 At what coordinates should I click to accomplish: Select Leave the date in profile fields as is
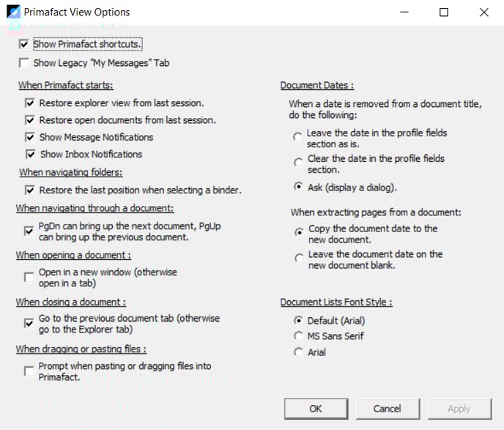tap(297, 137)
